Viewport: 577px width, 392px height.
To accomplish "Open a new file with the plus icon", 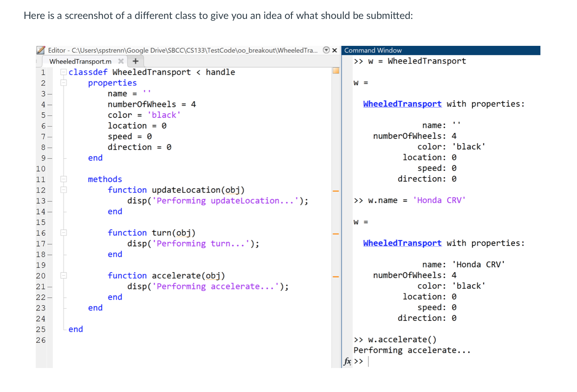I will (x=135, y=61).
